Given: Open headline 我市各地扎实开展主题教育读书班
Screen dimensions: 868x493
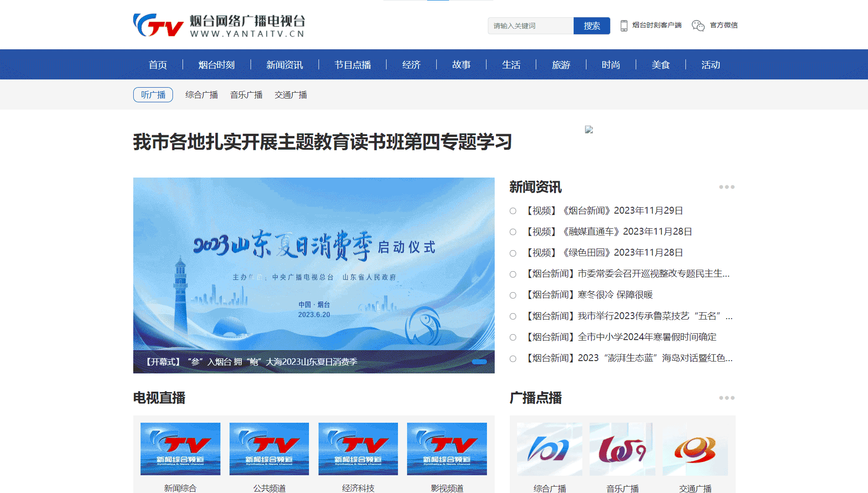Looking at the screenshot, I should coord(322,142).
